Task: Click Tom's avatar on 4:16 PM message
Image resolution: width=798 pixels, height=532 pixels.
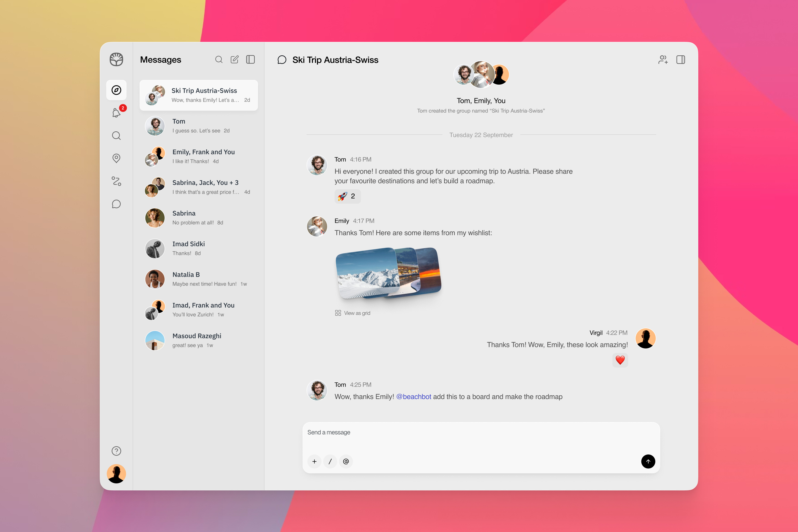Action: 317,165
